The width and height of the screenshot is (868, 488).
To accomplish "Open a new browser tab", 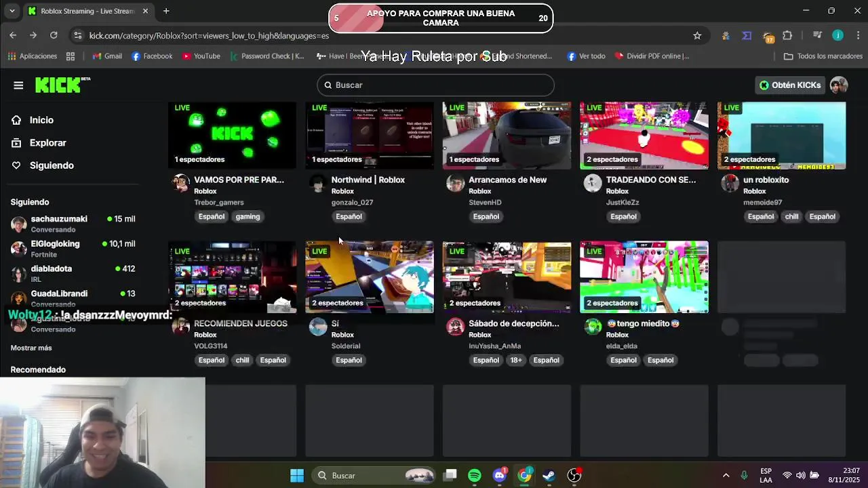I will click(166, 11).
